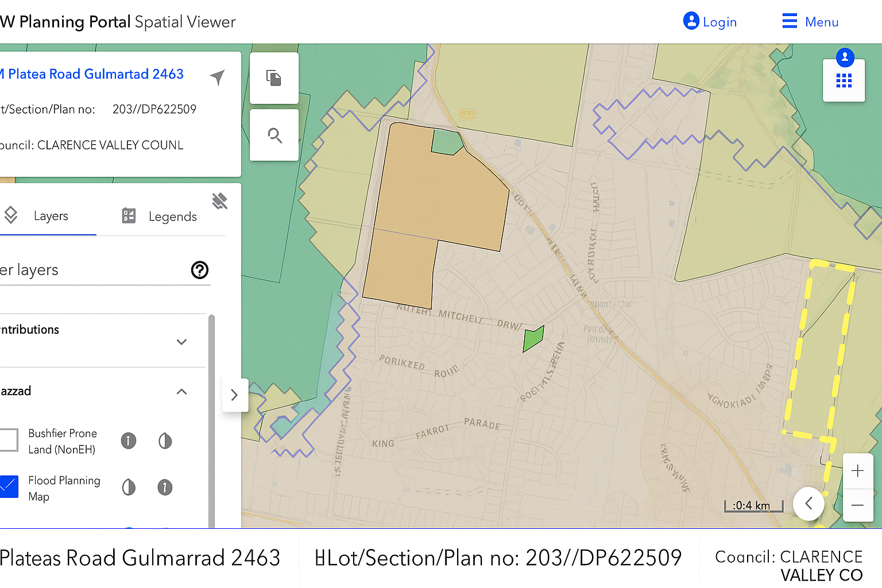Click the navigate arrow beside address

[218, 76]
